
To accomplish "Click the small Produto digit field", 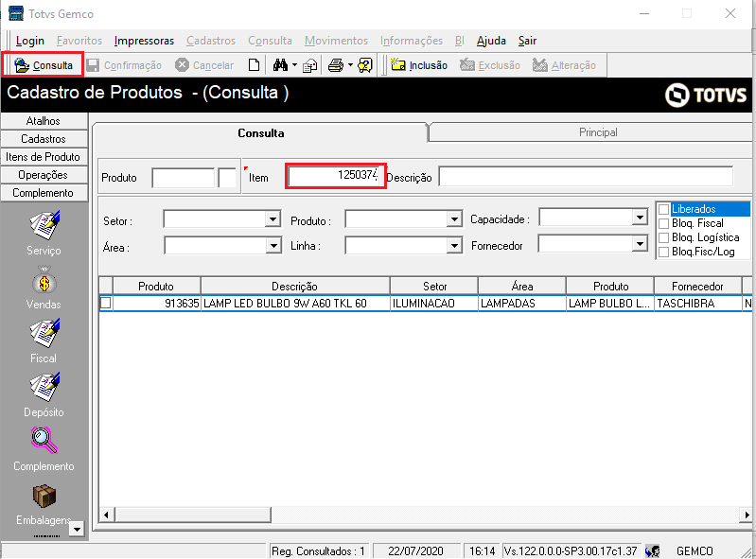I will [x=227, y=178].
